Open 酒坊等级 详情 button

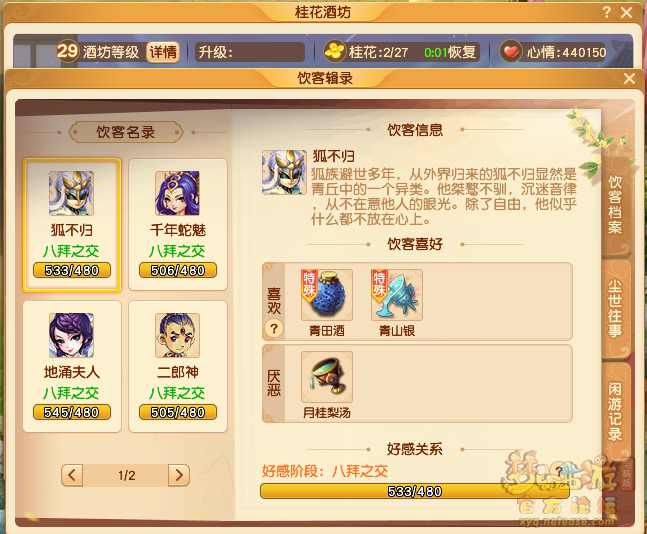pos(163,52)
